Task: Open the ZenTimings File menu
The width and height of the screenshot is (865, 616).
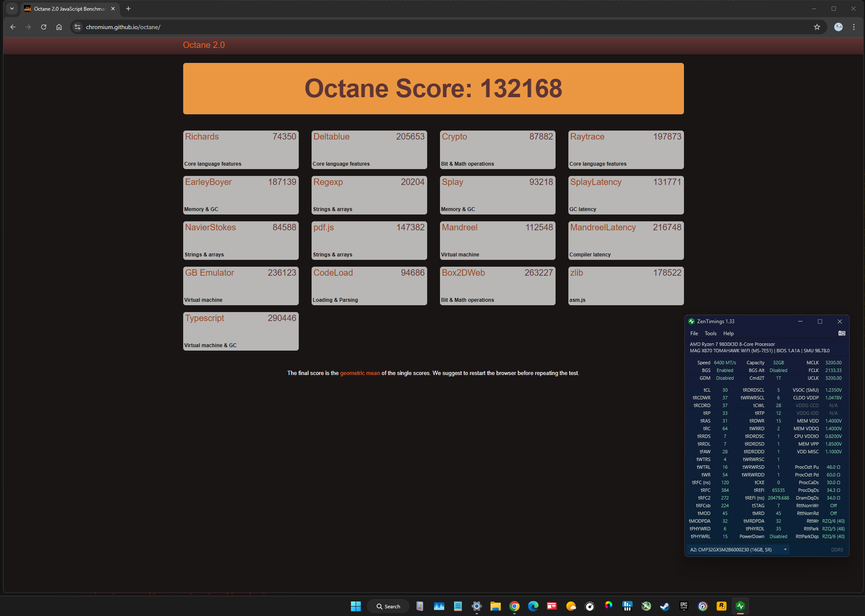Action: pyautogui.click(x=694, y=333)
